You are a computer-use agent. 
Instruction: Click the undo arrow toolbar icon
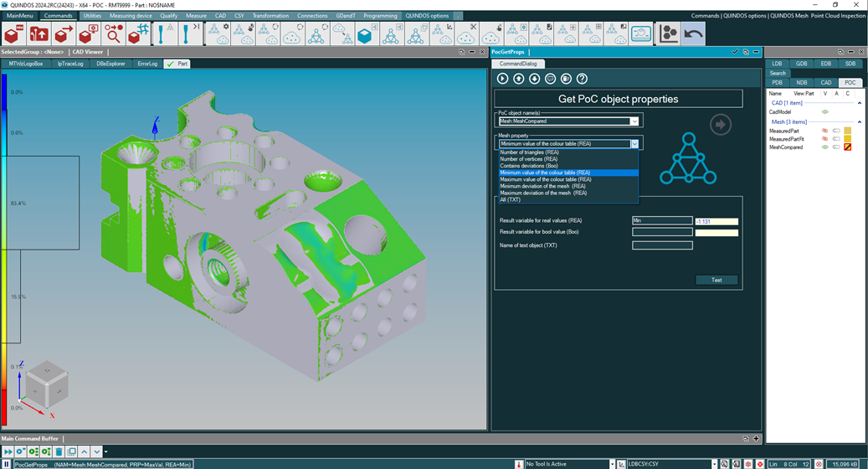(694, 33)
